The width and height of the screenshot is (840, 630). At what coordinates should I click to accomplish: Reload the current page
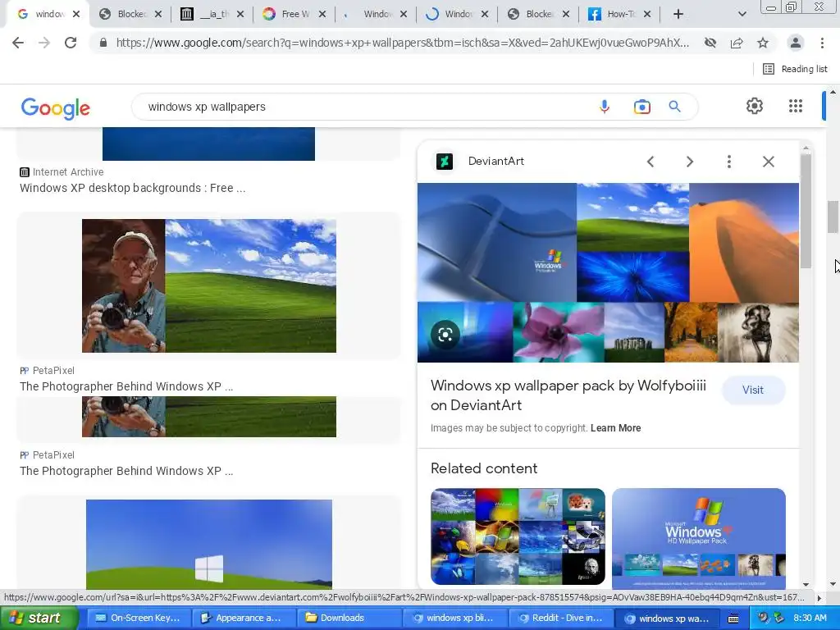[71, 43]
